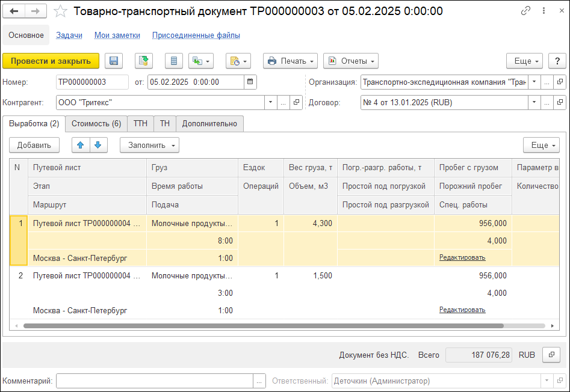Expand the Организация dropdown list
570x392 pixels.
pyautogui.click(x=534, y=82)
